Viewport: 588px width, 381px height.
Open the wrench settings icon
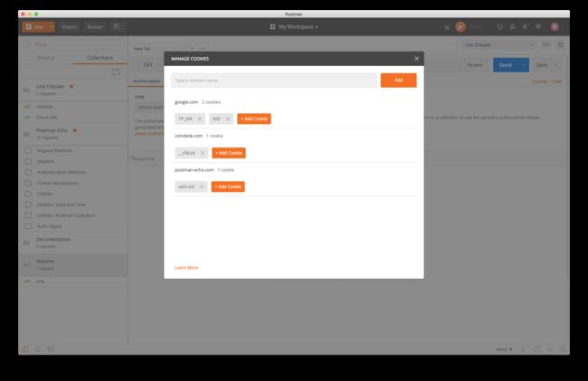pos(513,26)
